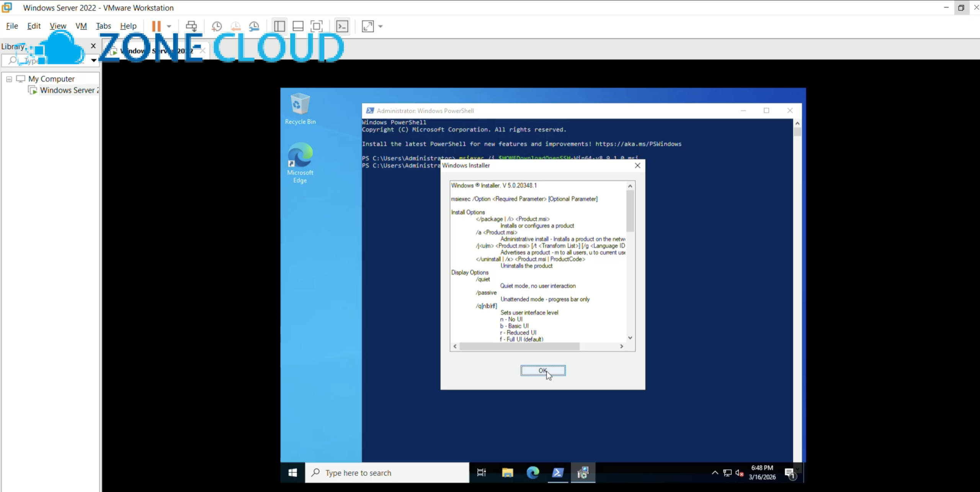This screenshot has width=980, height=492.
Task: Open the View menu
Action: click(58, 26)
